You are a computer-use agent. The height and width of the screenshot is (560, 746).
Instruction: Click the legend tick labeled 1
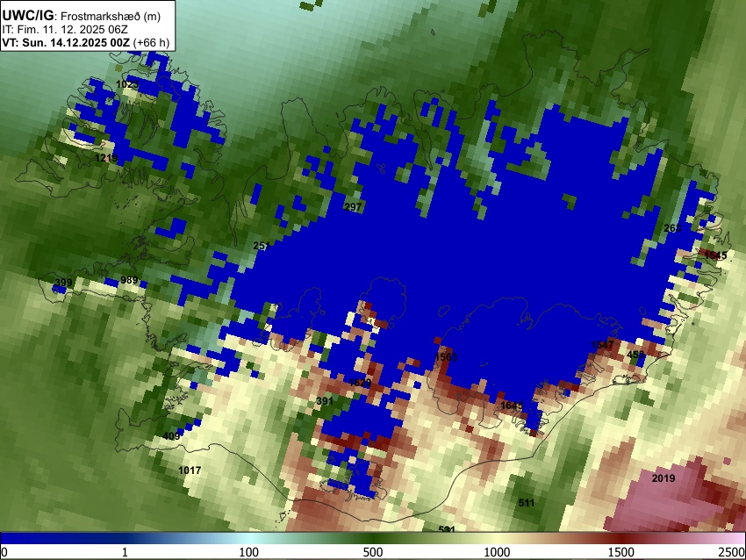(x=125, y=552)
